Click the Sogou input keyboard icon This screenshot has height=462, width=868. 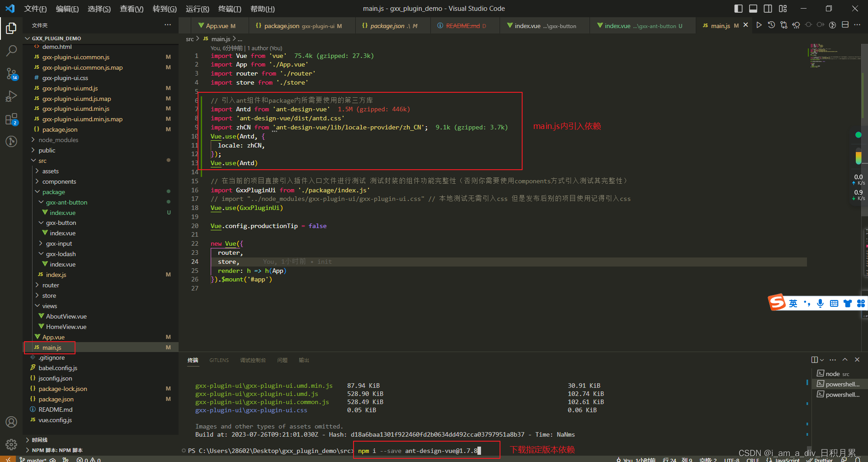[834, 303]
